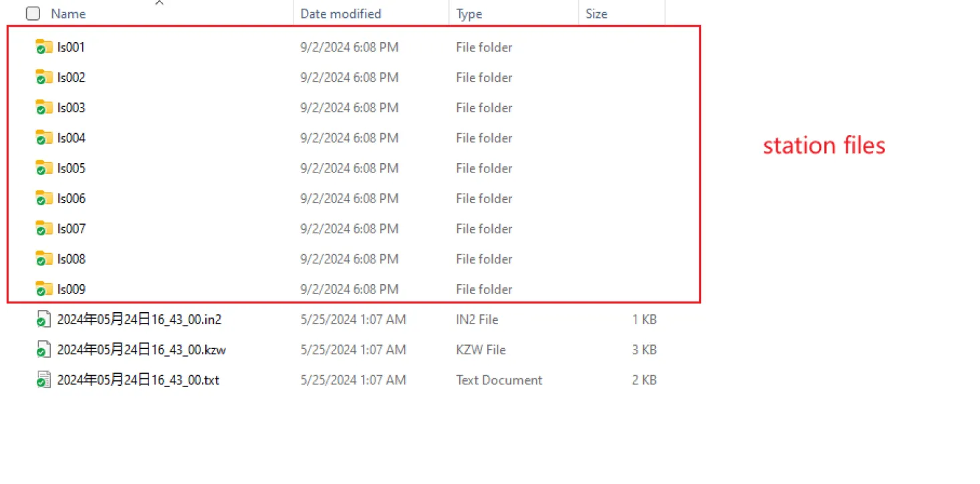
Task: Click the IN2 File type cell
Action: 477,320
